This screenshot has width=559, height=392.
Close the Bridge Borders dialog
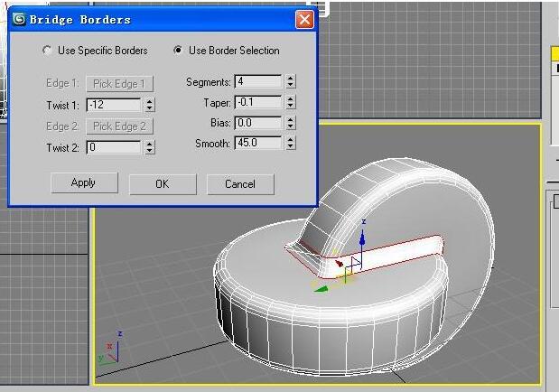tap(304, 19)
